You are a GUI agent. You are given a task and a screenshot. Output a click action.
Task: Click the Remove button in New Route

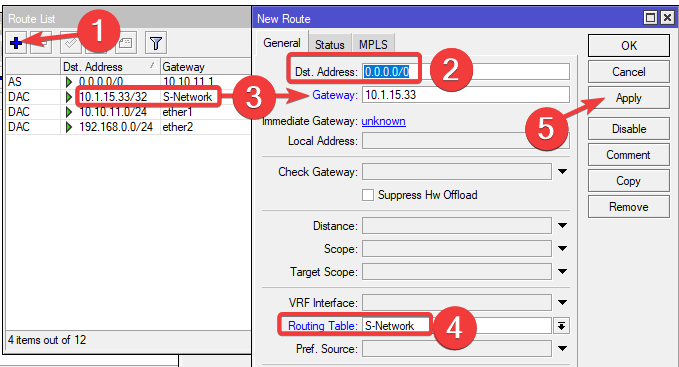[629, 206]
